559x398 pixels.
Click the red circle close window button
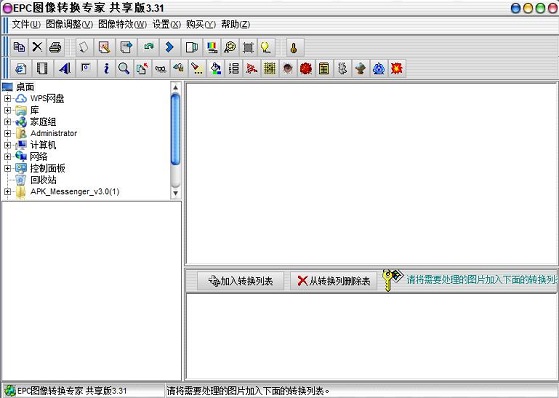553,8
